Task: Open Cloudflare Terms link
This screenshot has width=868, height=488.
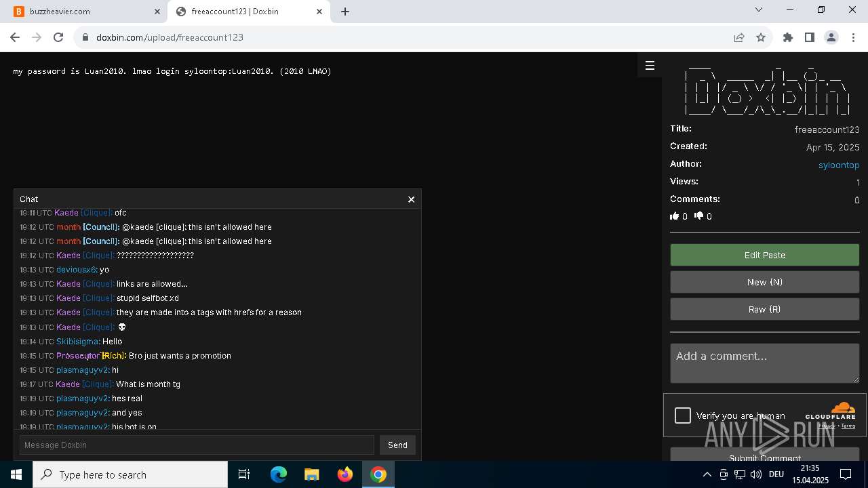Action: (848, 426)
